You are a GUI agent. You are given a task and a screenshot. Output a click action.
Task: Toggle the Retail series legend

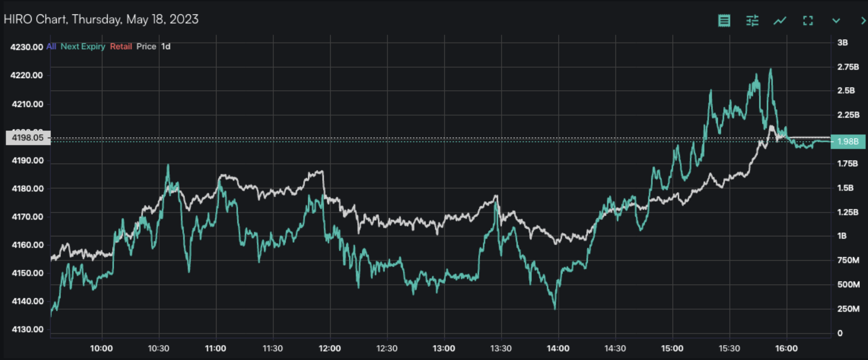(x=121, y=46)
